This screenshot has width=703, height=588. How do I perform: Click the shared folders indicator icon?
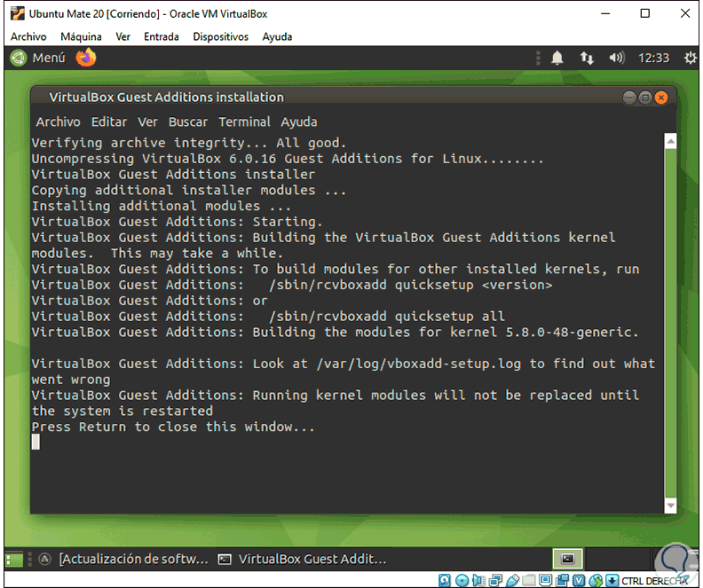[x=529, y=580]
